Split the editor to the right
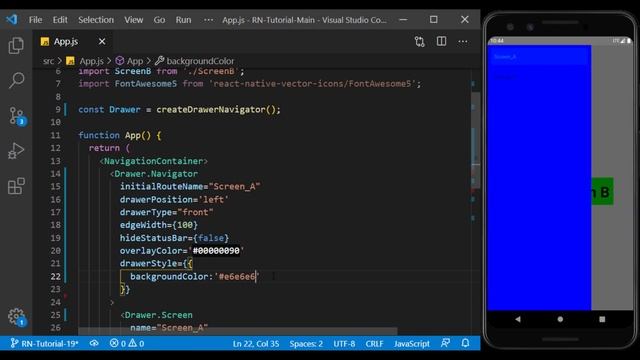Screen dimensions: 640x360 [x=441, y=41]
